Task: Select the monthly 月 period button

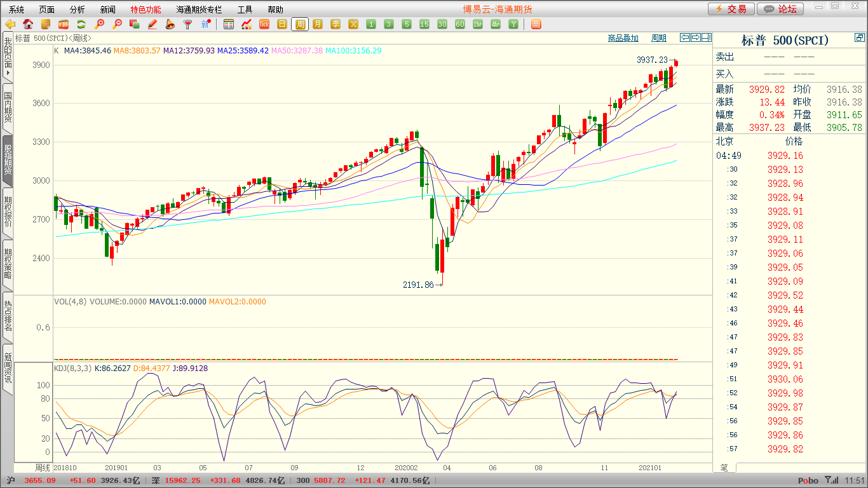Action: click(x=318, y=24)
